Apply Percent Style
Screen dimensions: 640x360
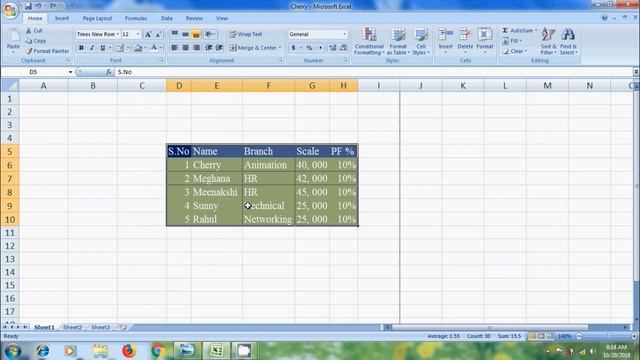[x=309, y=48]
